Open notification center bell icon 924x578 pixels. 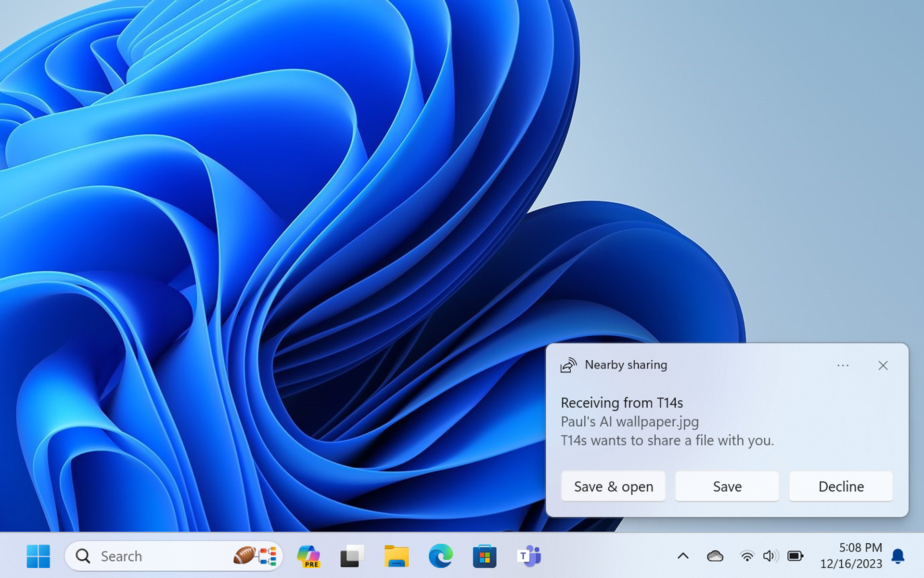(x=898, y=556)
